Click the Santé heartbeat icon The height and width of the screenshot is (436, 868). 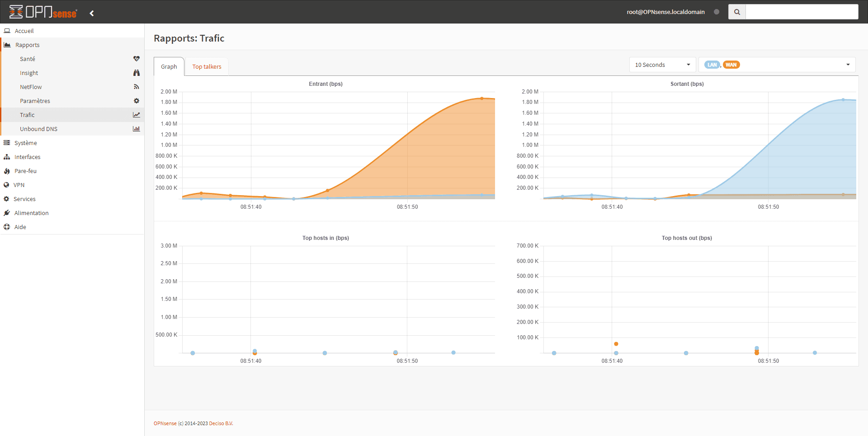tap(136, 59)
